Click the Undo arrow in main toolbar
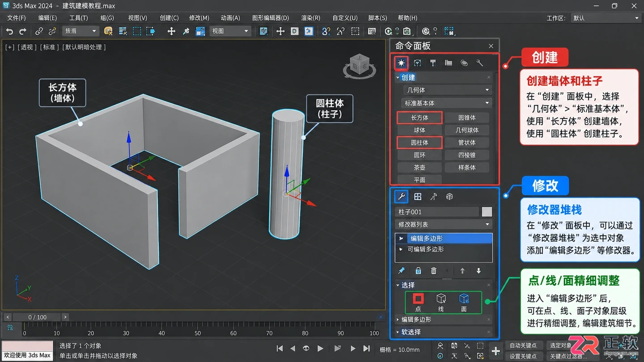Screen dimensions: 644x362 [x=9, y=31]
